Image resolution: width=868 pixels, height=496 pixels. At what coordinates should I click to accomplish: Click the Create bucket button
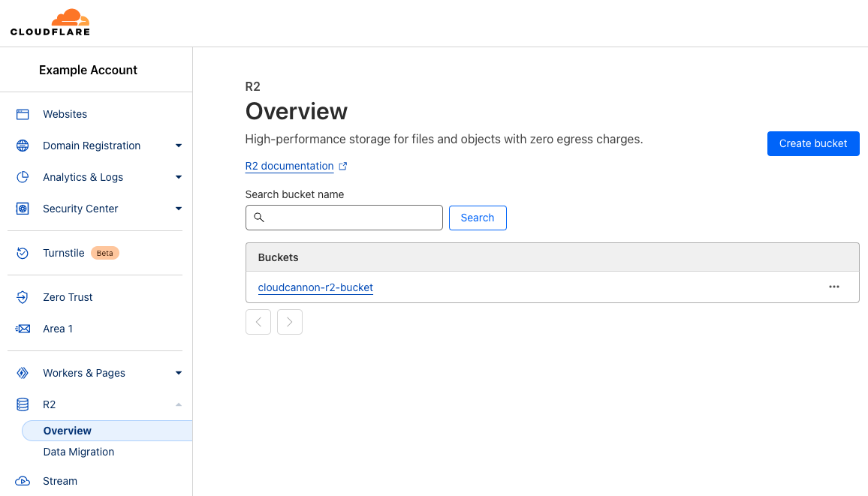point(813,143)
